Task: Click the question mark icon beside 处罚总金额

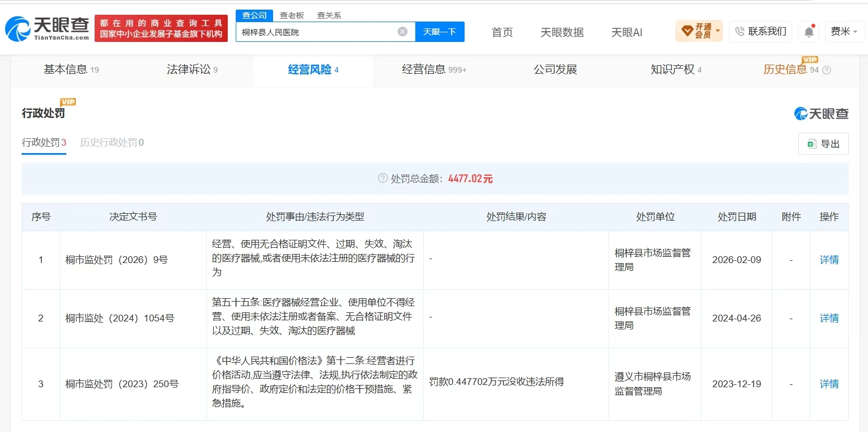Action: pos(383,179)
